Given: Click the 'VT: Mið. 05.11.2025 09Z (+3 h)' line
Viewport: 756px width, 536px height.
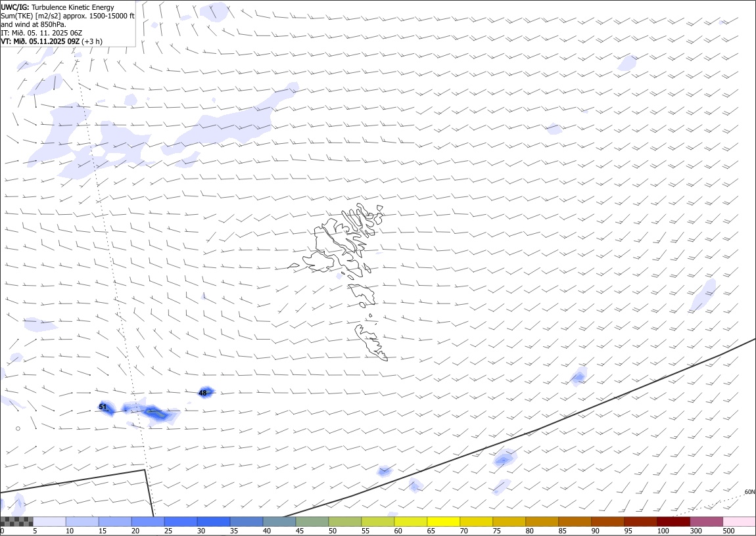Looking at the screenshot, I should click(51, 41).
